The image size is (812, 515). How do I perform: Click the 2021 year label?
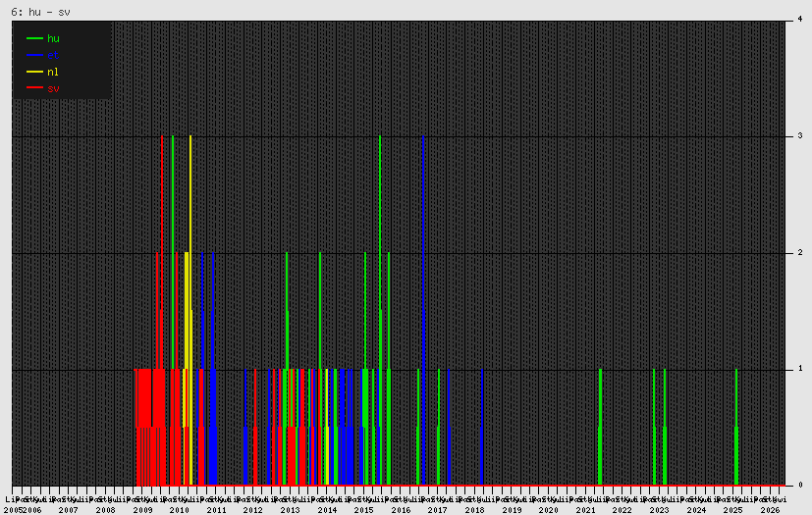[586, 510]
